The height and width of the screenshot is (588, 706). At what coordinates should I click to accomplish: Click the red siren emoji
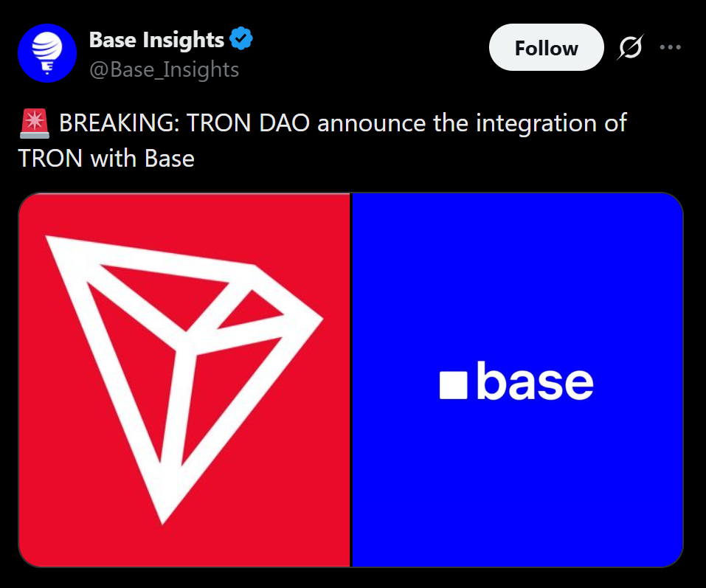tap(34, 123)
